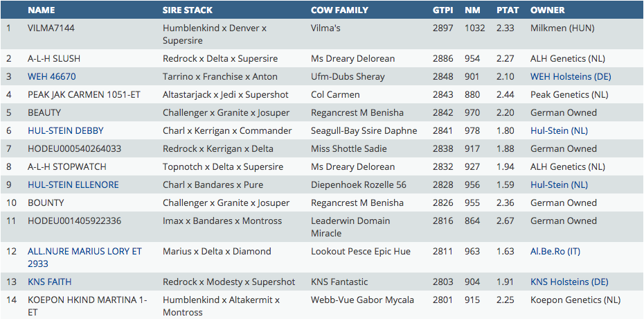Click Hul-Stein (NL) owner in row 9
Viewport: 644px width, 319px height.
559,185
